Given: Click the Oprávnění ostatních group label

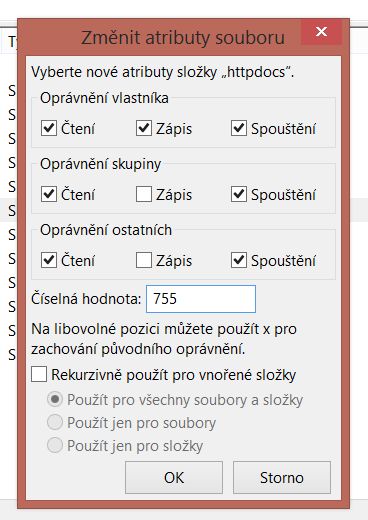Looking at the screenshot, I should 106,230.
